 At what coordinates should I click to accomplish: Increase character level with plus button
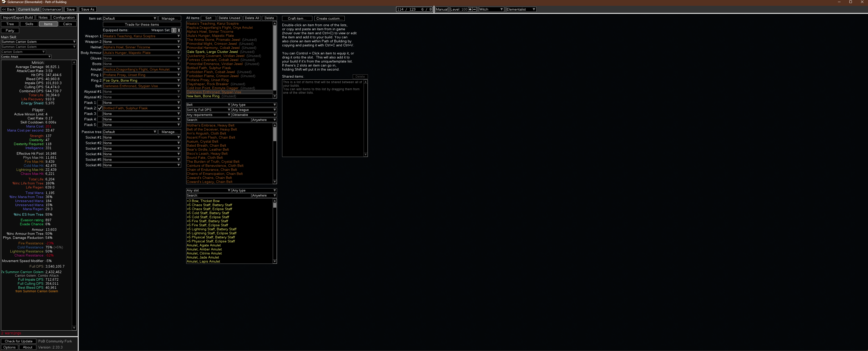point(470,9)
